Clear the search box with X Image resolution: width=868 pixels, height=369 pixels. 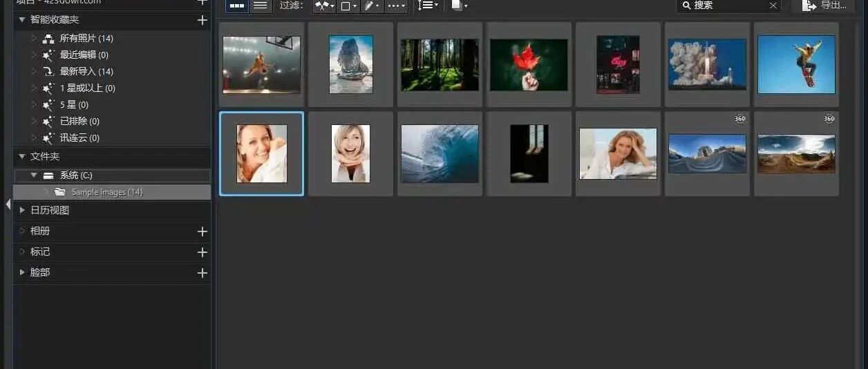(x=773, y=6)
